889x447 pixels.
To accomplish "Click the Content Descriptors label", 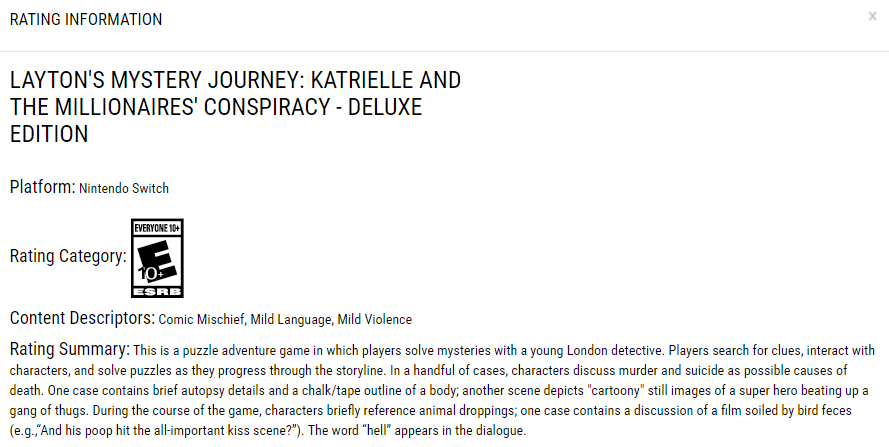I will click(82, 318).
